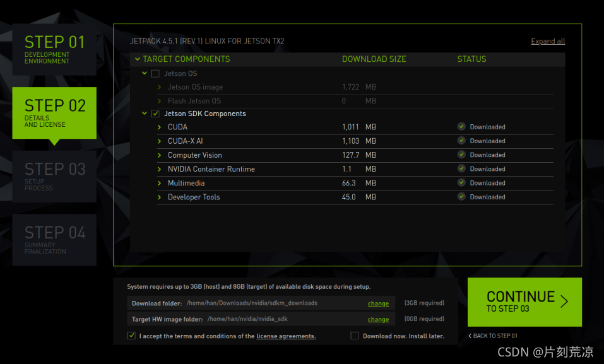Go to Step 01 Development Environment

pos(54,49)
